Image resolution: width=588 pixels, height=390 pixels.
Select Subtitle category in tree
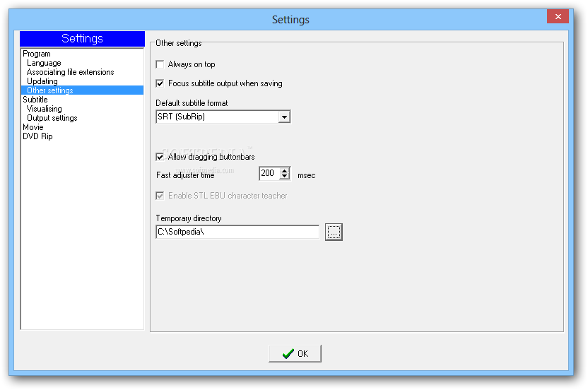(35, 100)
